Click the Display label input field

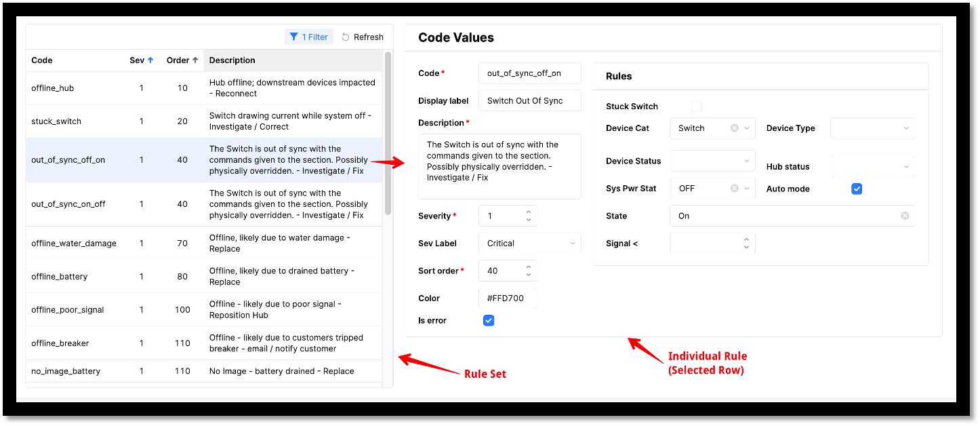[529, 100]
